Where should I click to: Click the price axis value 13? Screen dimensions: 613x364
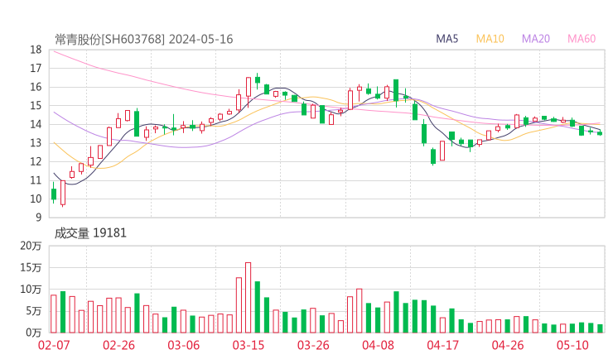coord(36,143)
